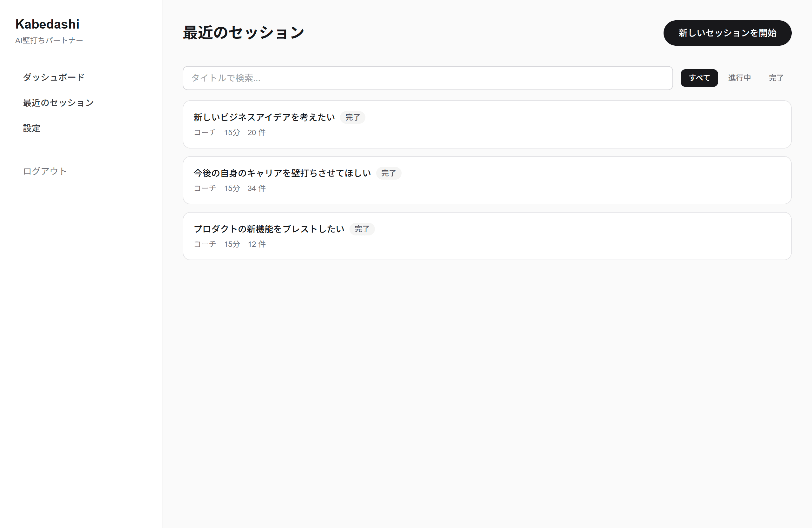Viewport: 812px width, 528px height.
Task: Click ログアウト to sign out
Action: click(44, 171)
